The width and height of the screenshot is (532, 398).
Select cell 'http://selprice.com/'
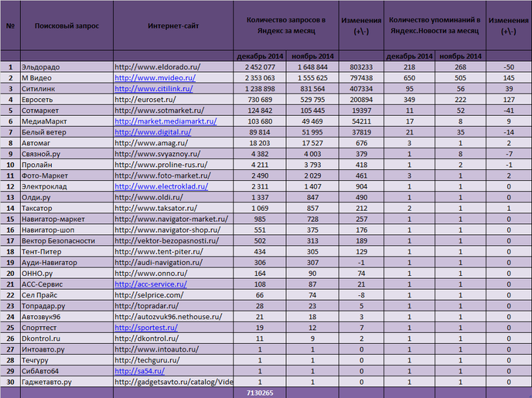173,295
